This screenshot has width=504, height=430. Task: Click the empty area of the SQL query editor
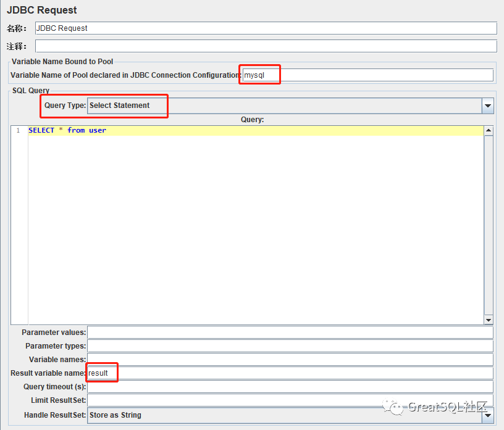point(256,229)
